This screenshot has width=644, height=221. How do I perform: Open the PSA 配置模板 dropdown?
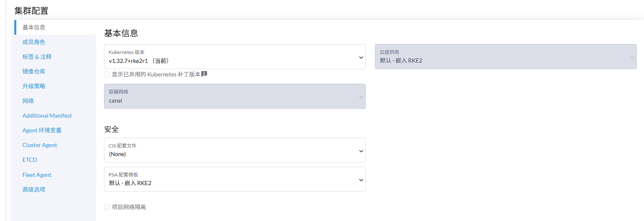[x=235, y=179]
